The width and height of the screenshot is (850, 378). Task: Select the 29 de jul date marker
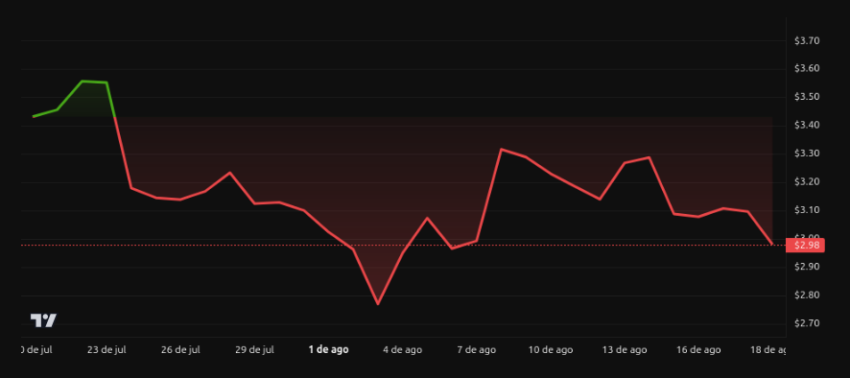click(254, 350)
